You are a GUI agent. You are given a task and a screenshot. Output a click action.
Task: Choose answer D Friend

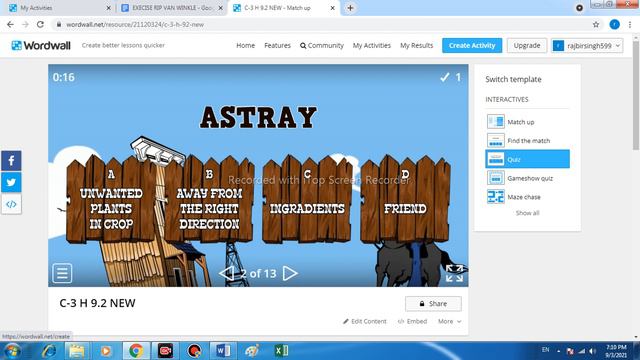[x=405, y=200]
